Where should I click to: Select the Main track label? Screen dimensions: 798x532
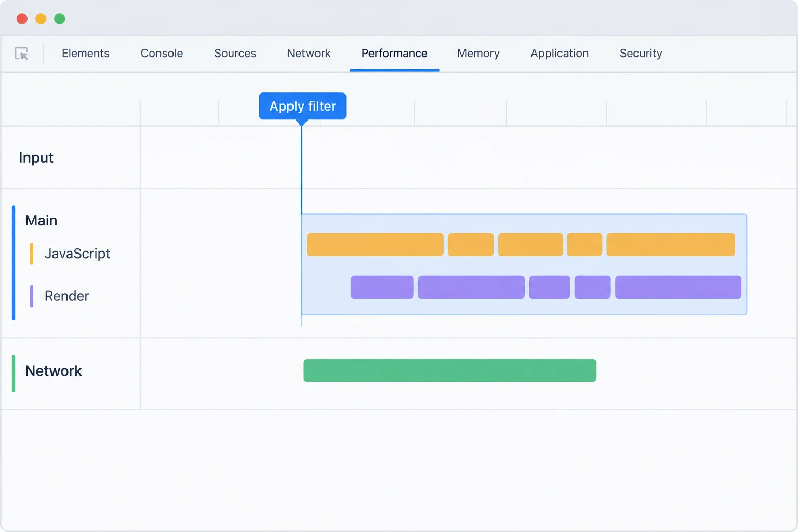coord(41,220)
